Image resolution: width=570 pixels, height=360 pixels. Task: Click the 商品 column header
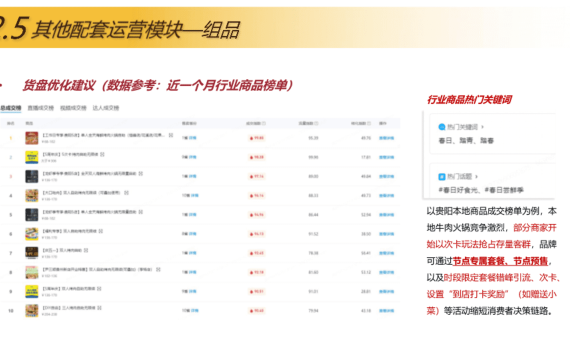[29, 124]
